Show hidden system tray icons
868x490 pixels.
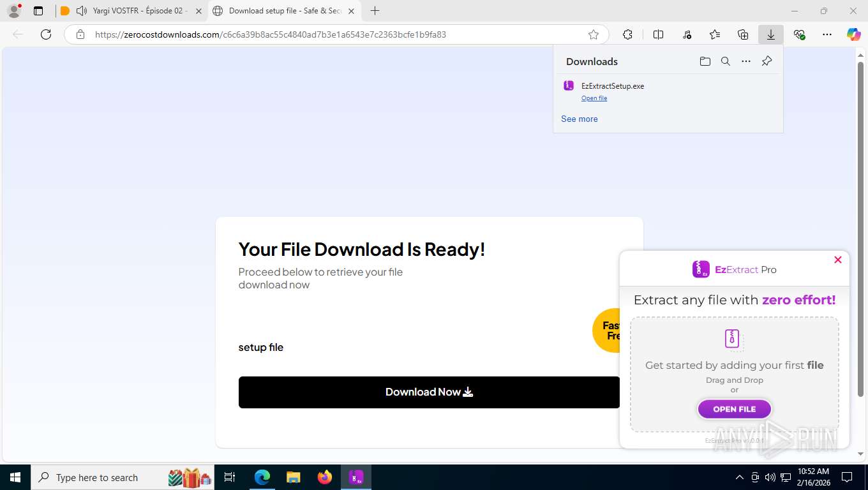[740, 477]
